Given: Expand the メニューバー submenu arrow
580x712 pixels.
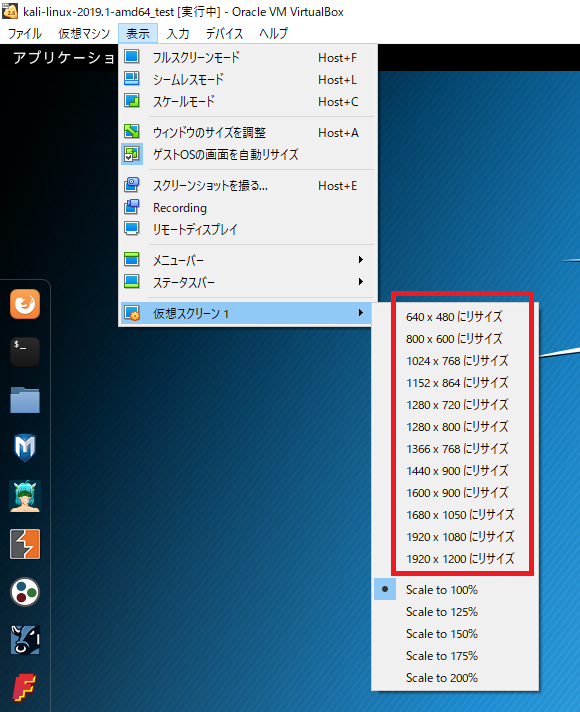Looking at the screenshot, I should pos(361,260).
